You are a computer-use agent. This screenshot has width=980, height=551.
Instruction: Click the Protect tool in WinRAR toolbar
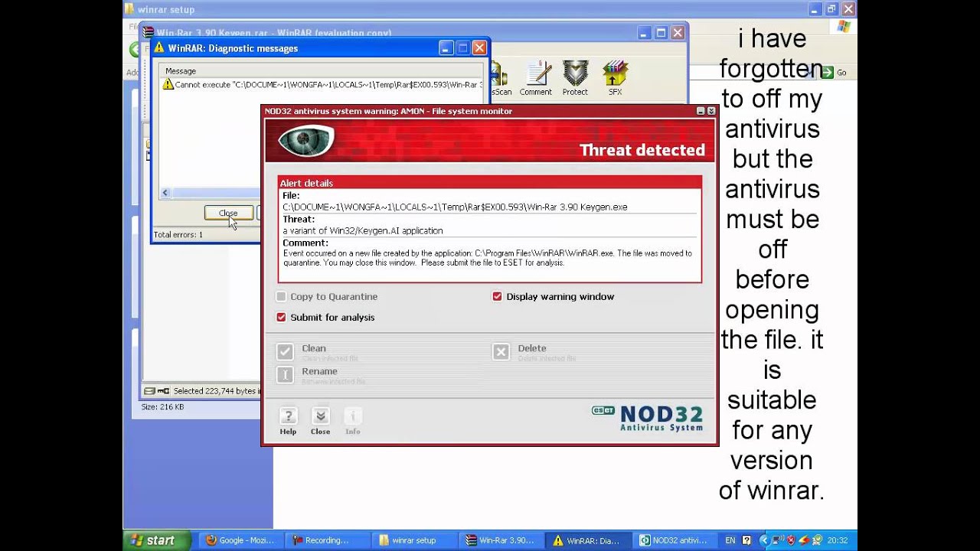pos(575,79)
